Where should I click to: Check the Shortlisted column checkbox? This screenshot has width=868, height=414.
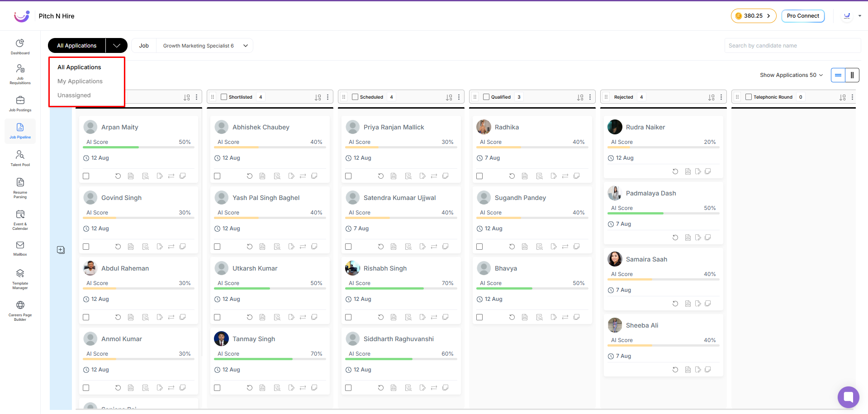(x=224, y=97)
